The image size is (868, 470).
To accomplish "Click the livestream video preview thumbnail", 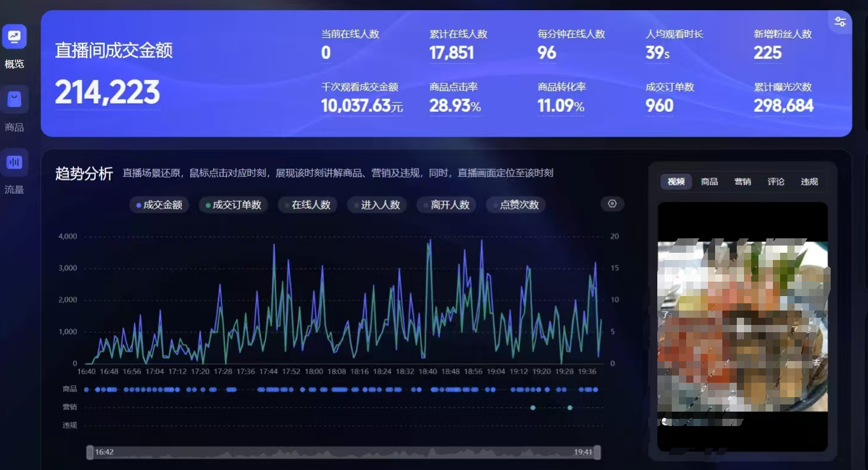I will (x=742, y=326).
